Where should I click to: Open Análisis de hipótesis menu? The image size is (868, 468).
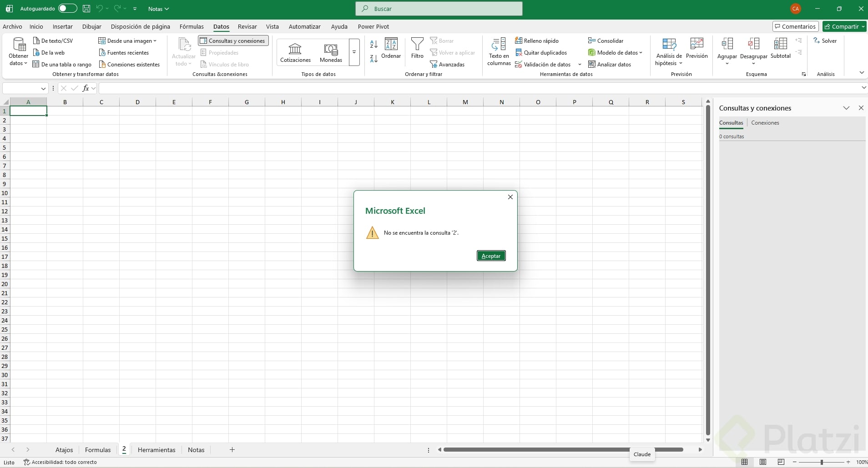click(x=669, y=52)
